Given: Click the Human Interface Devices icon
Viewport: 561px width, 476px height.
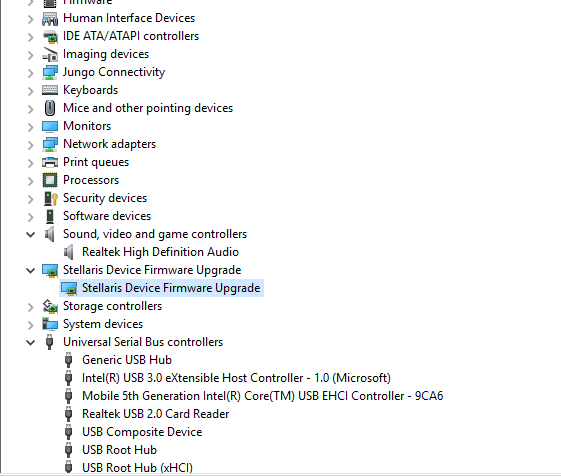Looking at the screenshot, I should pyautogui.click(x=50, y=19).
